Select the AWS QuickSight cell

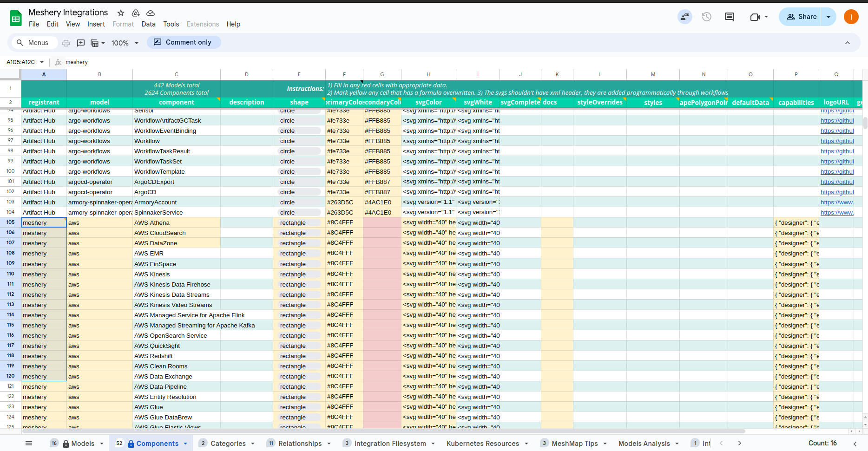(x=177, y=346)
